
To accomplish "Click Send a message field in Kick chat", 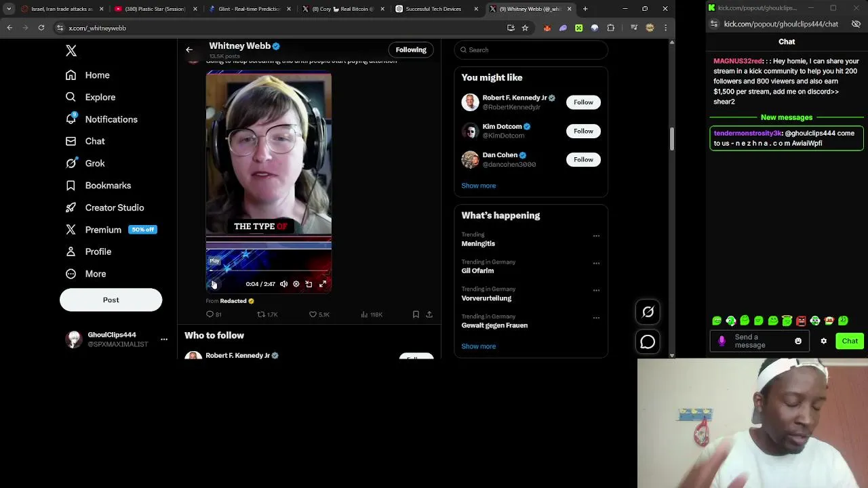I will coord(761,341).
